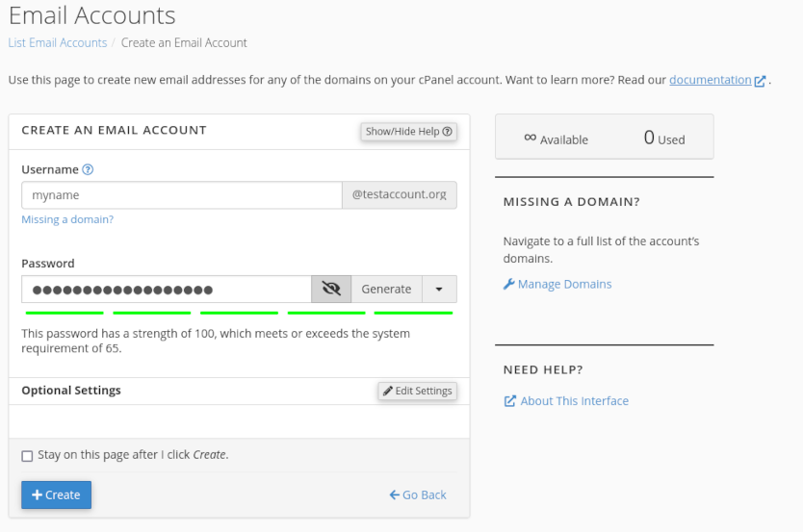Open the documentation link
The height and width of the screenshot is (532, 803).
point(710,80)
